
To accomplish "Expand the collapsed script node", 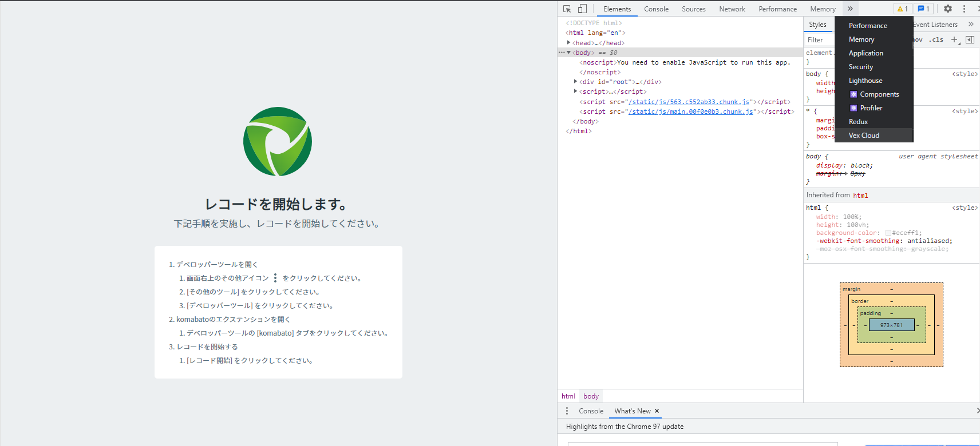I will (x=575, y=91).
